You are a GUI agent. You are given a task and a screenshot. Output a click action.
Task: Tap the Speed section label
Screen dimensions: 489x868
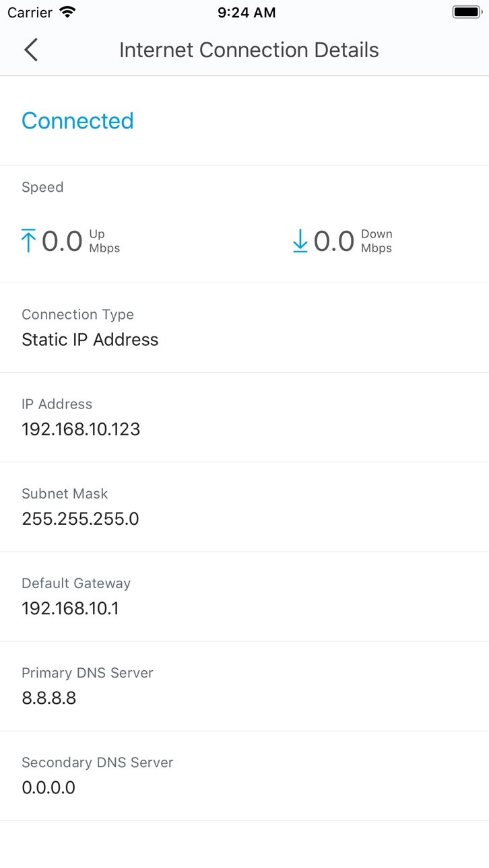[x=42, y=187]
